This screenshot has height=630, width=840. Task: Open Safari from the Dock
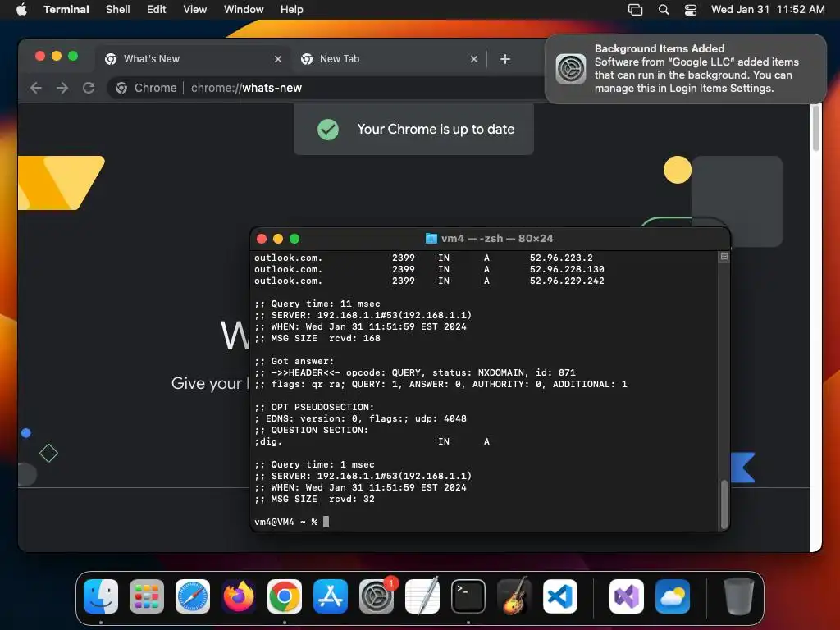coord(193,596)
